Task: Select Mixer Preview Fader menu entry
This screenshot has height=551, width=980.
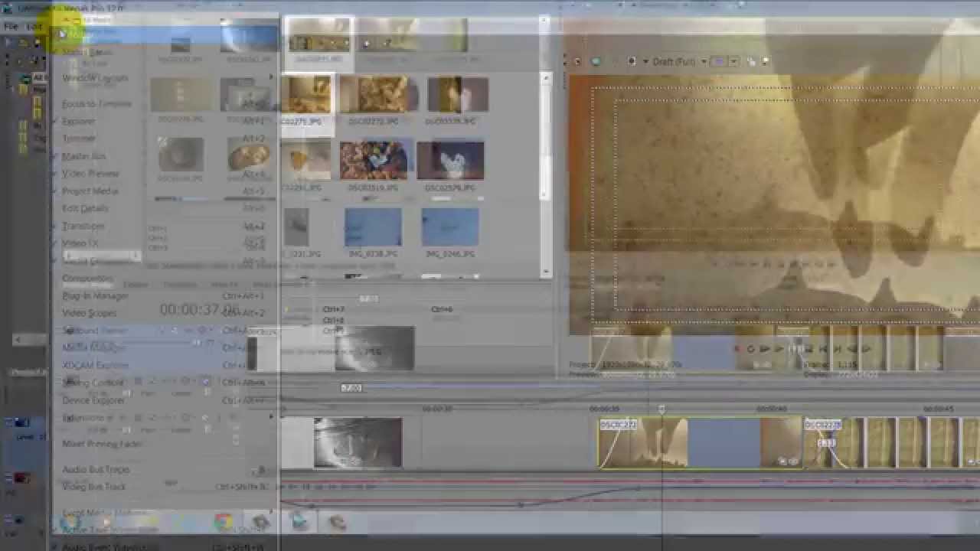Action: (102, 444)
